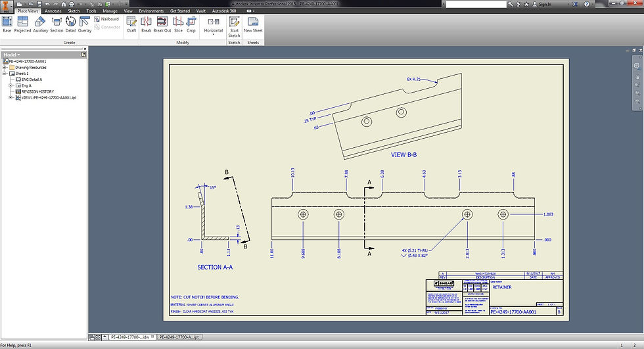Expand the Drawing Resources node
The image size is (644, 349).
tap(5, 67)
